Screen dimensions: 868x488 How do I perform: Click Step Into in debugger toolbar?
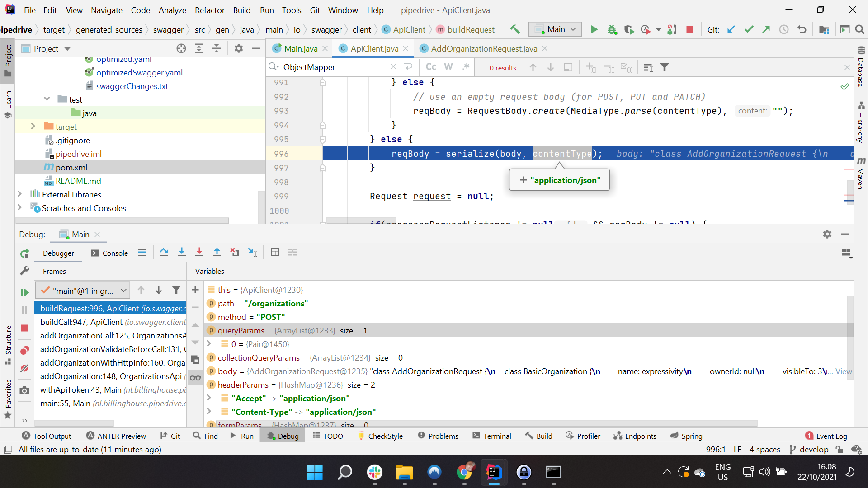181,253
